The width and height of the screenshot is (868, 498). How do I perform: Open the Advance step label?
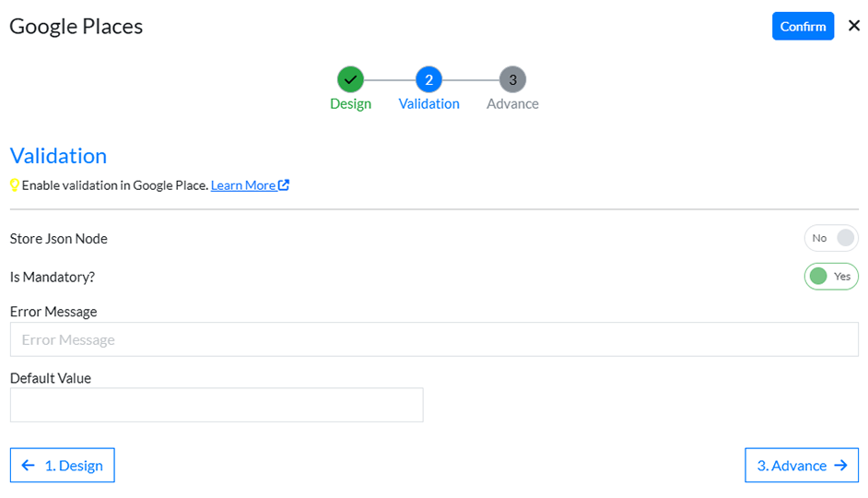[x=512, y=104]
